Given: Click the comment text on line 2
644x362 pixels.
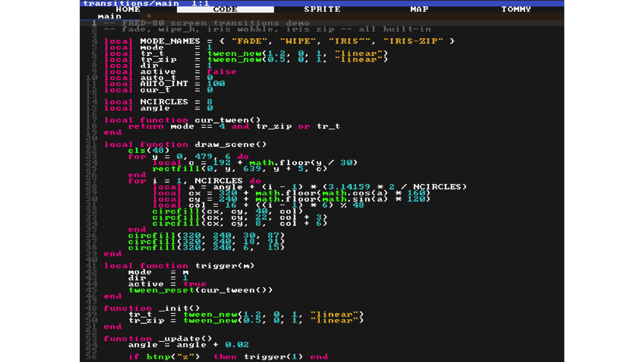Looking at the screenshot, I should [267, 29].
